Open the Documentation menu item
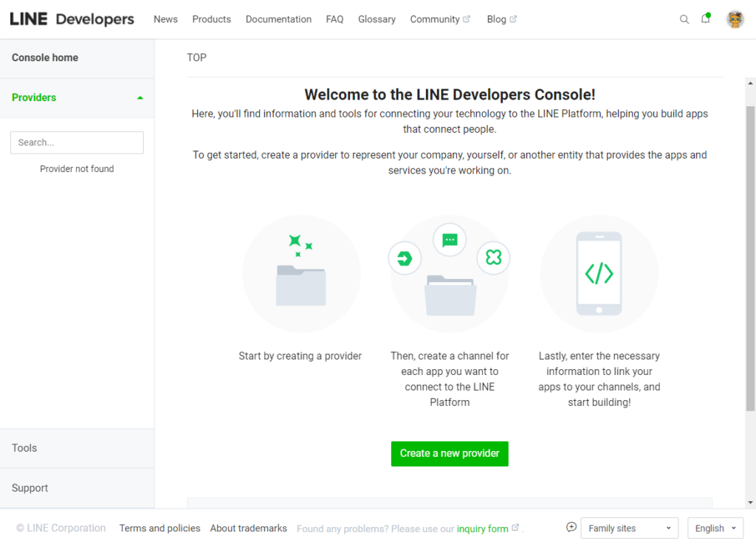Image resolution: width=756 pixels, height=547 pixels. pos(278,19)
